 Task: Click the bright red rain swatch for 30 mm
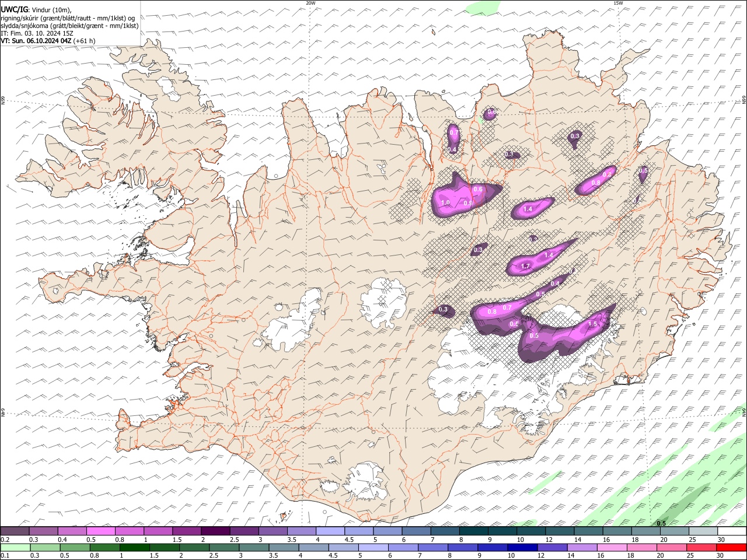(x=731, y=547)
